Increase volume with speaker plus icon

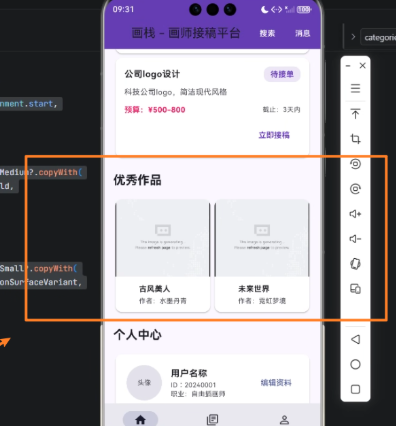[355, 214]
